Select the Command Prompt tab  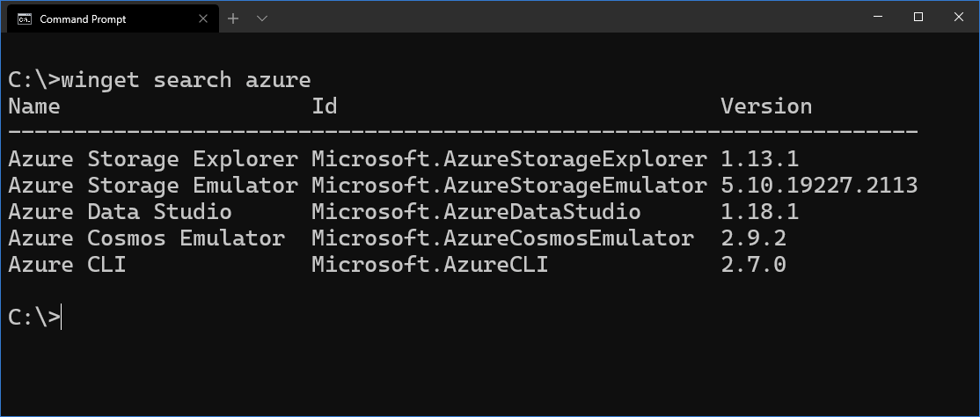113,18
